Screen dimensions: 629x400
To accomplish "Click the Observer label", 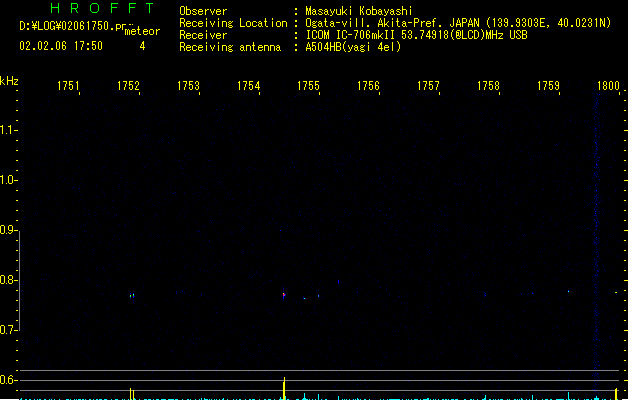I will pos(203,11).
